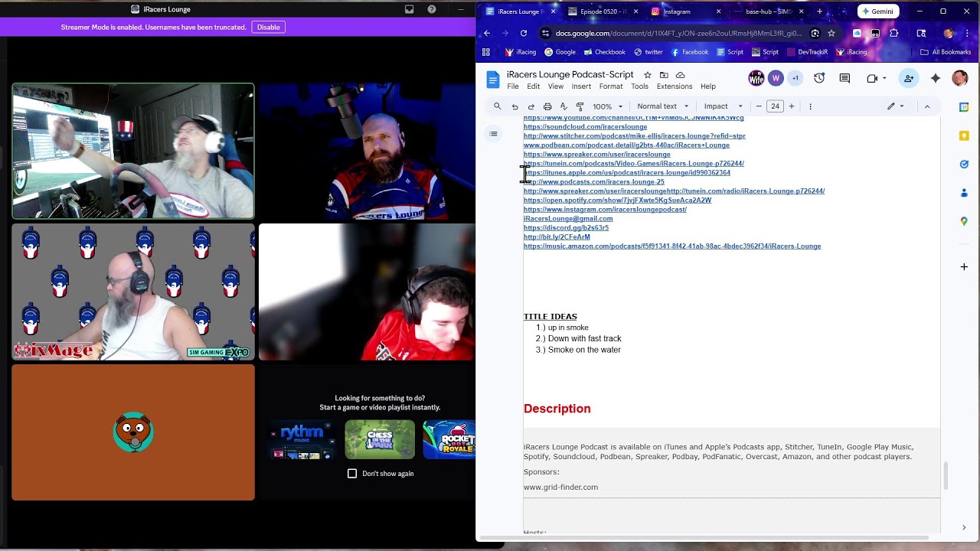Show the document outline panel
This screenshot has width=980, height=551.
point(494,134)
